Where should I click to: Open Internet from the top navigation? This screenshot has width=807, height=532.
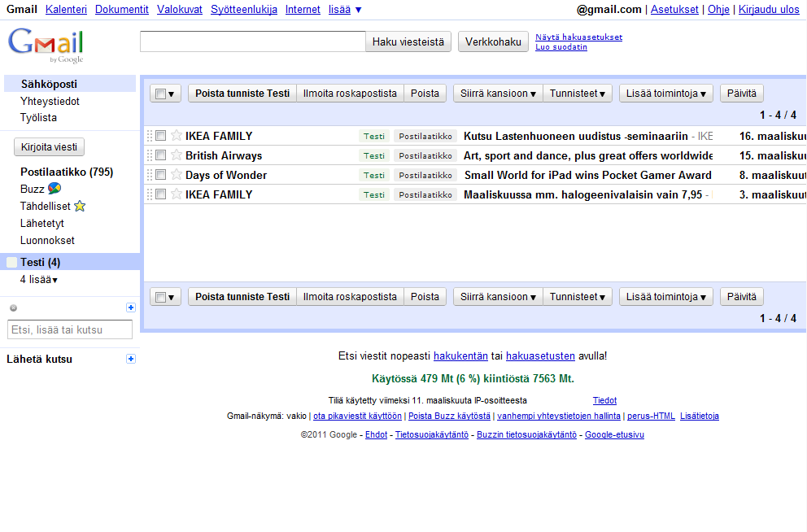tap(303, 9)
